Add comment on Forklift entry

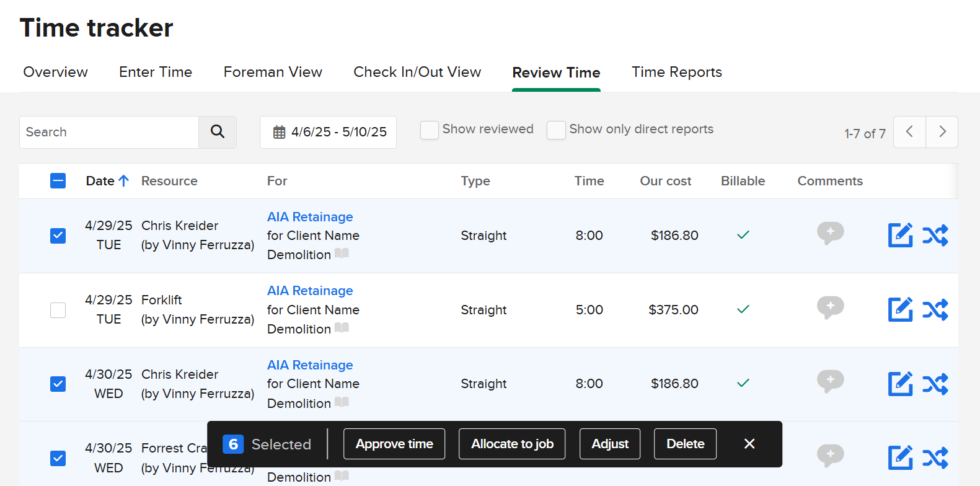pos(830,307)
